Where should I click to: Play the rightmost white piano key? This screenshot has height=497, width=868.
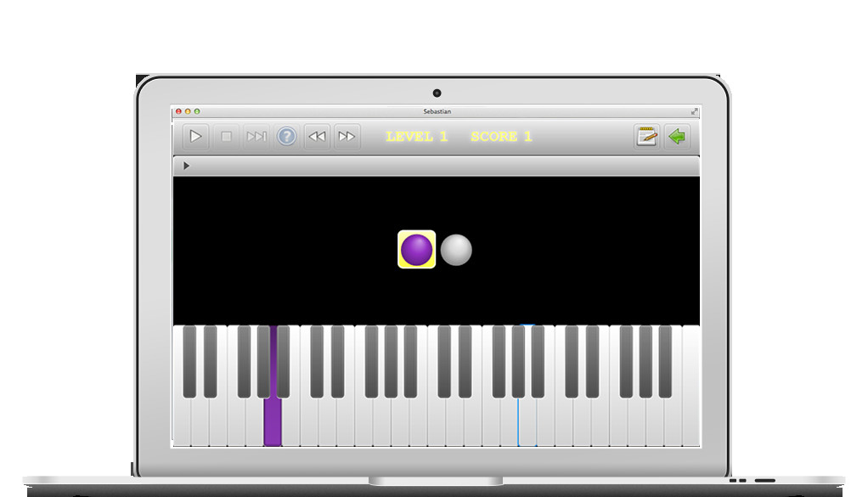pyautogui.click(x=690, y=386)
